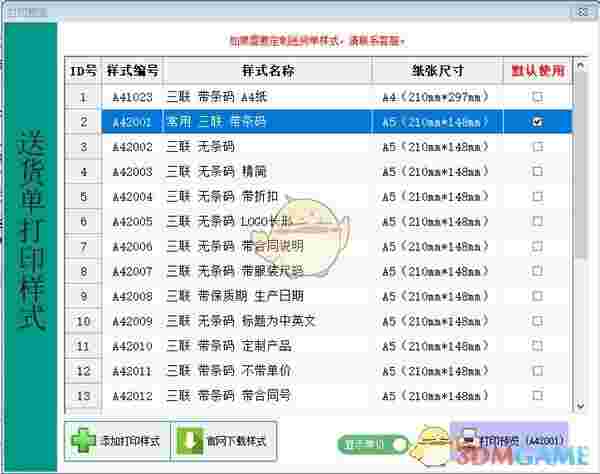Check default-use box for A42011

[x=537, y=371]
